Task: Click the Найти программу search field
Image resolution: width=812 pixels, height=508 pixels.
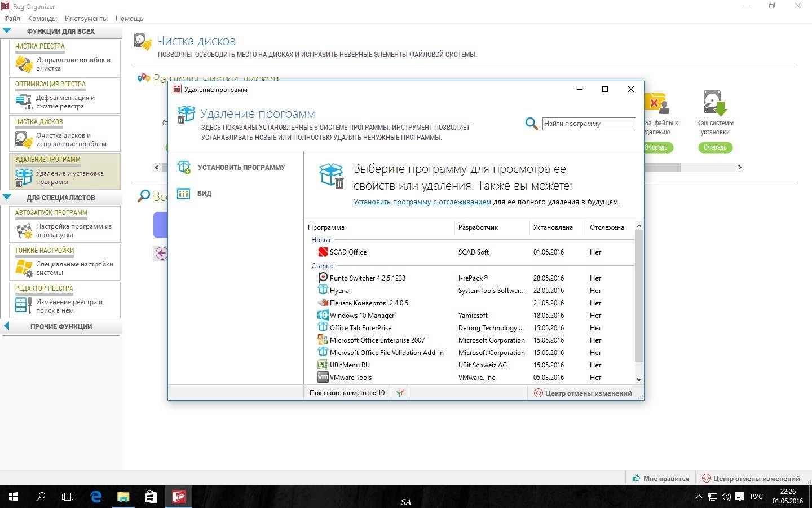Action: pyautogui.click(x=589, y=124)
